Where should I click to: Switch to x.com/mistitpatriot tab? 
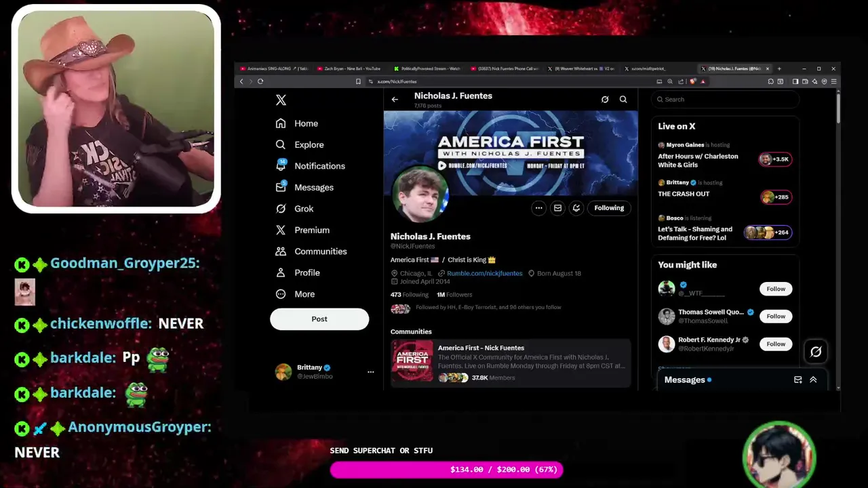coord(659,68)
